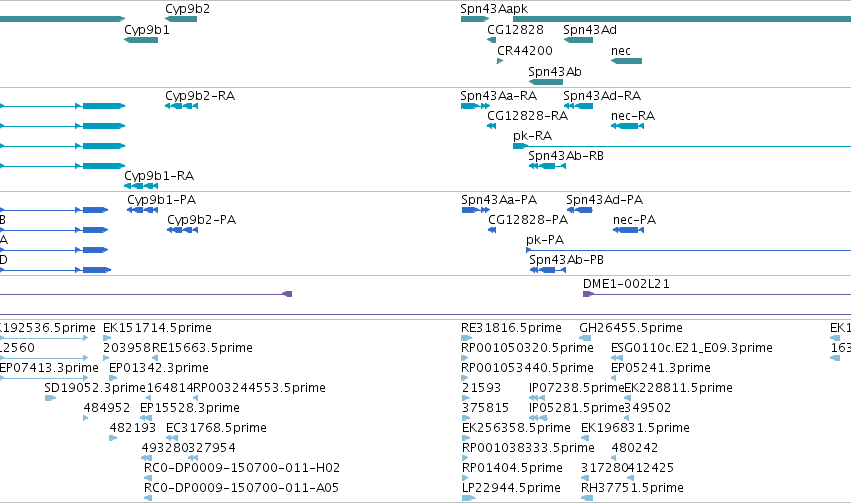Click the EK151714.5prime EST label
Viewport: 851px width, 503px height.
(157, 328)
